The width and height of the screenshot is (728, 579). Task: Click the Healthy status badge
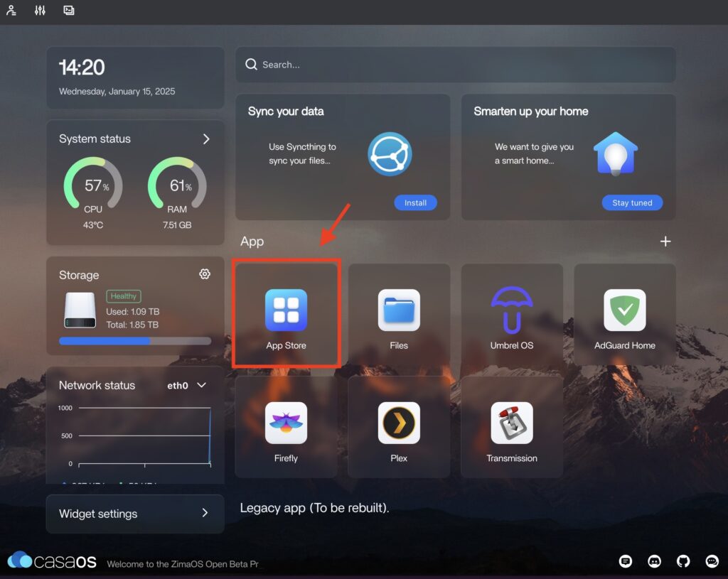click(124, 296)
